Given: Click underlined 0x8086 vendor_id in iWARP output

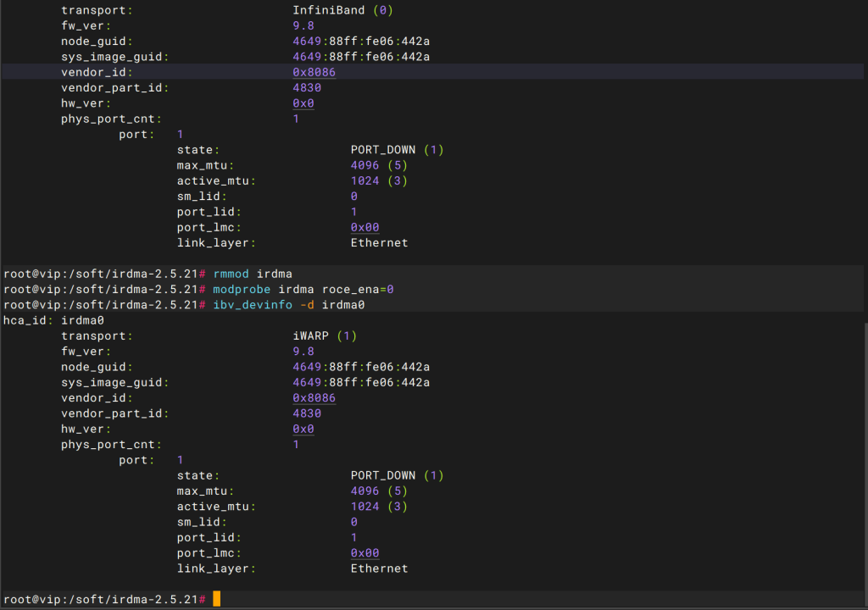Looking at the screenshot, I should pyautogui.click(x=314, y=398).
